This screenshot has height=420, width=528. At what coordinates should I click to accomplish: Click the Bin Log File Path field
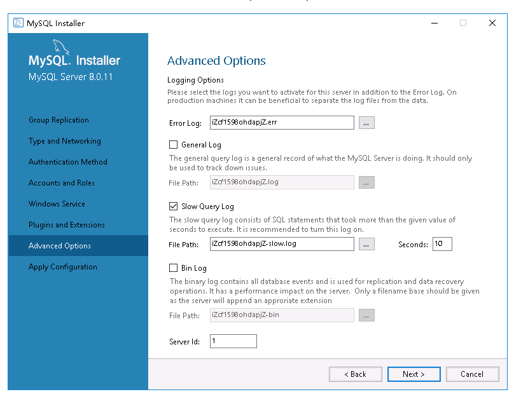(282, 315)
